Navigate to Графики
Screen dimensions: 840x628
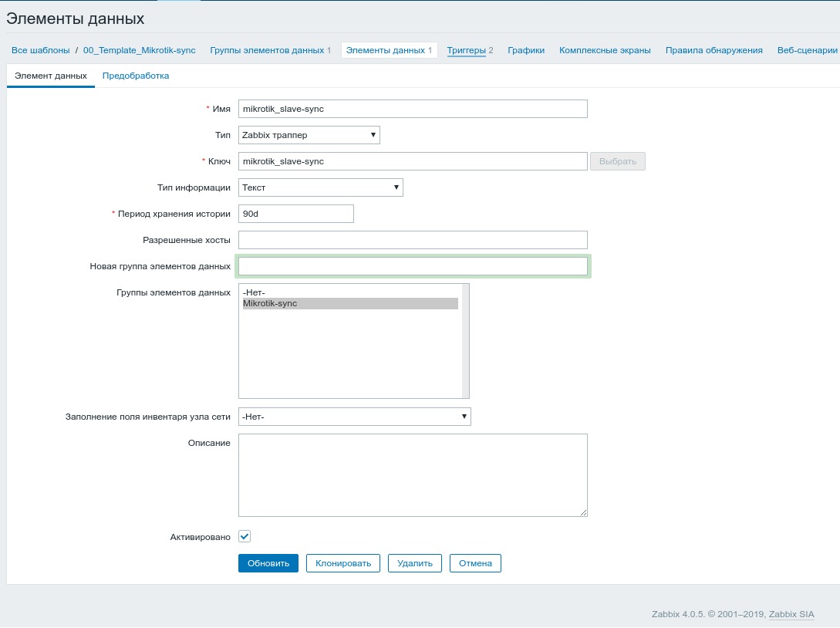(526, 50)
